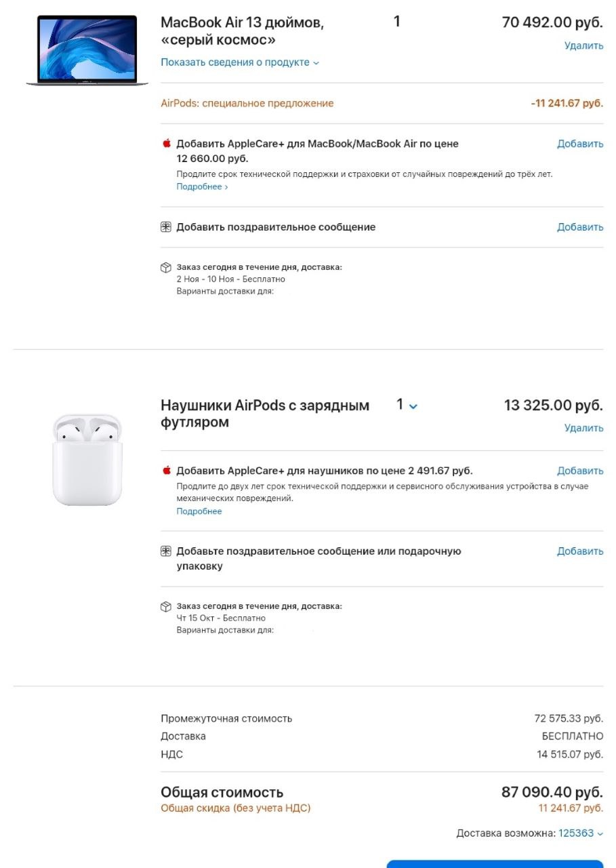Image resolution: width=616 pixels, height=868 pixels.
Task: Open 'Подробнее' link under AirPods AppleCare+
Action: [199, 511]
